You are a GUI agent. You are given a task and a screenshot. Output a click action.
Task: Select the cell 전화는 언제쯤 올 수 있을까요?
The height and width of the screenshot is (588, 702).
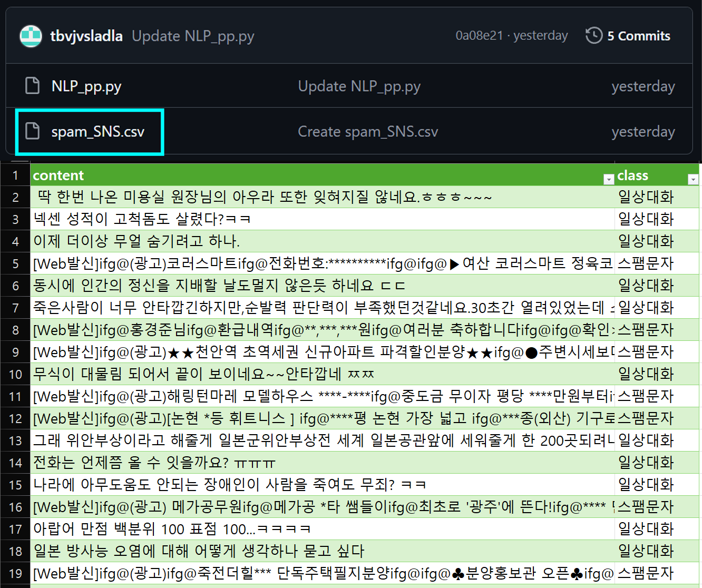[323, 463]
